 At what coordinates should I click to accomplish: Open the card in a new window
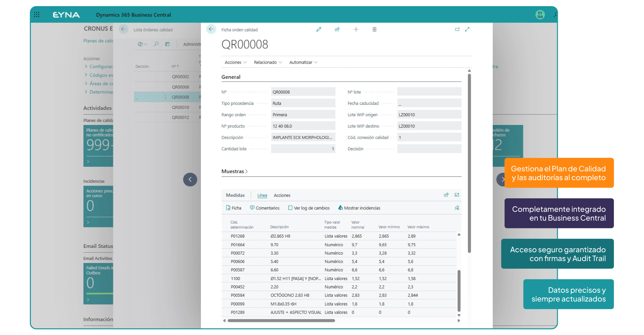[x=457, y=29]
